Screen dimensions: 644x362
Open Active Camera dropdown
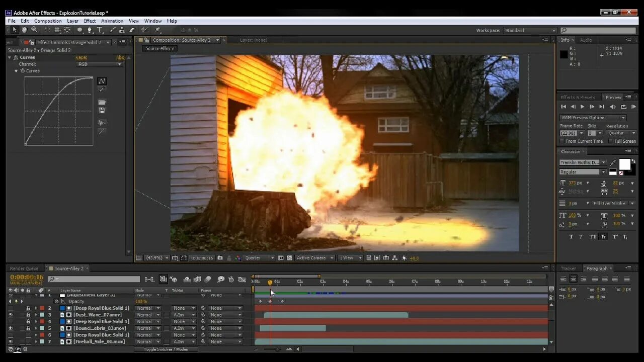[x=315, y=258]
